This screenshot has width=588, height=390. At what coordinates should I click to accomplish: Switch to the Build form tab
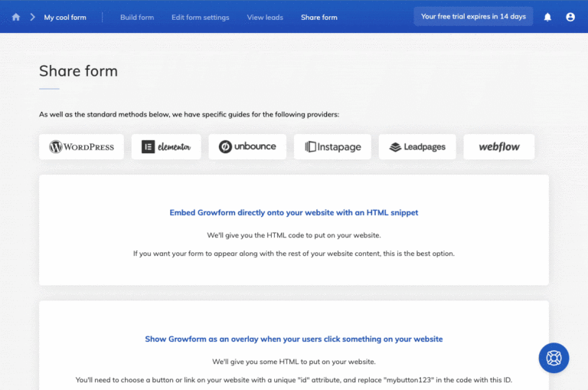point(137,17)
